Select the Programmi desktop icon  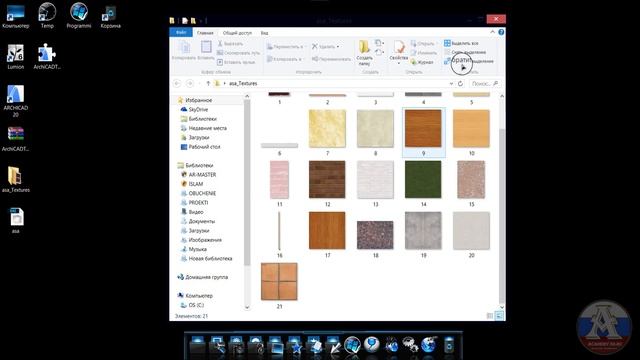79,16
